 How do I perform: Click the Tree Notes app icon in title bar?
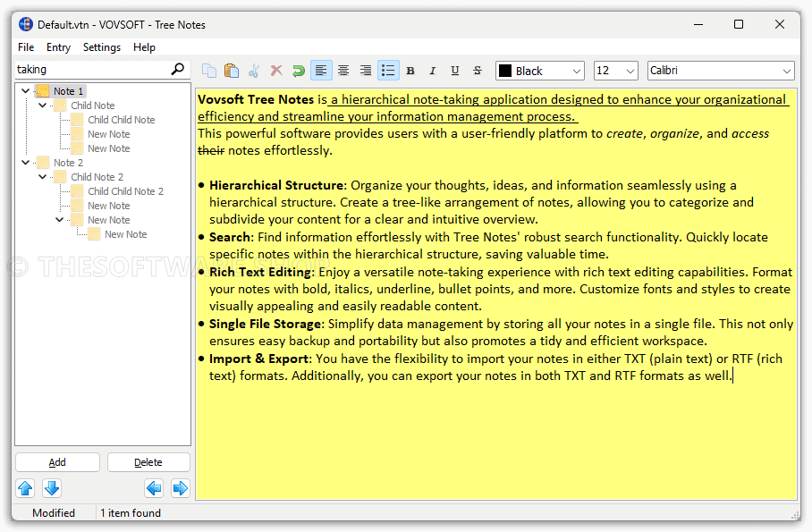pos(26,24)
